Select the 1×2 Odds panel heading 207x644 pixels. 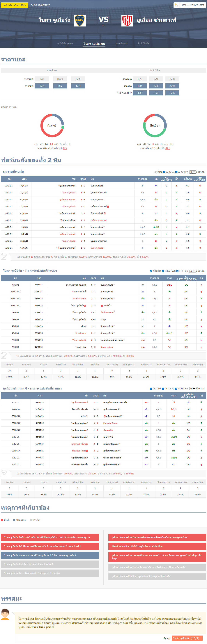click(x=155, y=70)
